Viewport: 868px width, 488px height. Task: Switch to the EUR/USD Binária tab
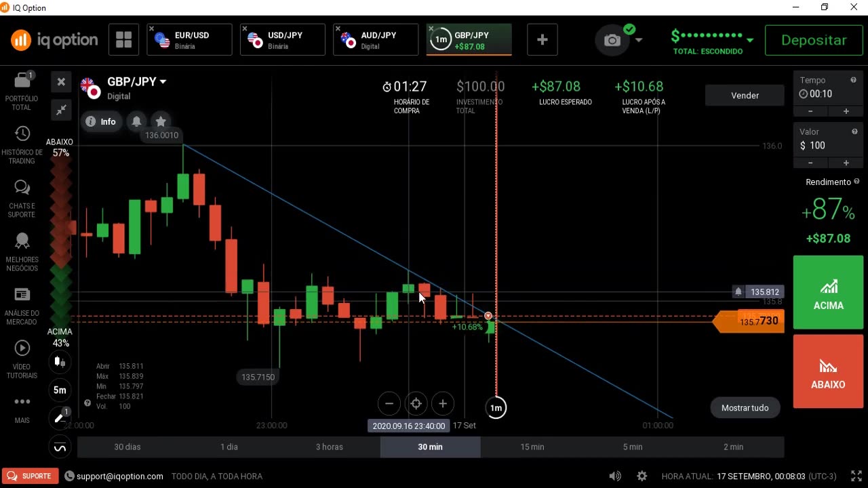[x=190, y=40]
